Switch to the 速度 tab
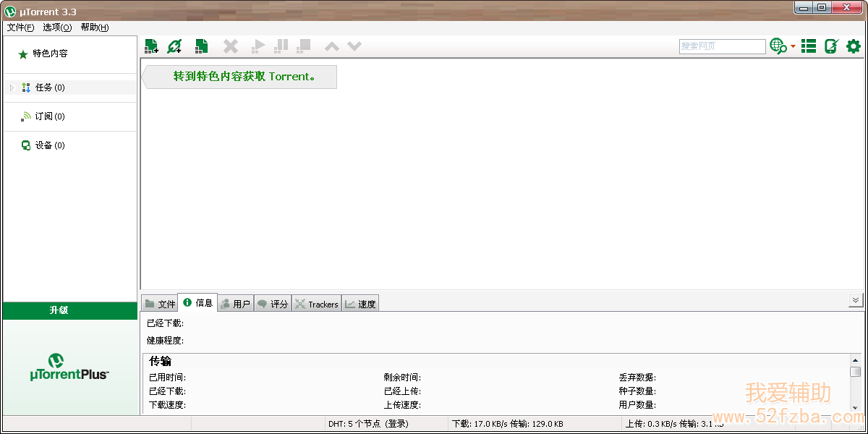This screenshot has height=434, width=868. 360,304
